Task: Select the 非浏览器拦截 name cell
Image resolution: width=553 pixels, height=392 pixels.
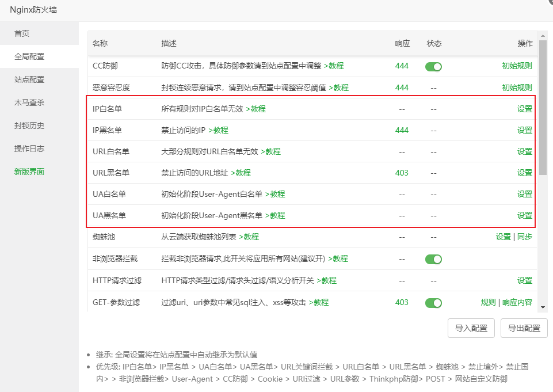Action: pyautogui.click(x=115, y=258)
